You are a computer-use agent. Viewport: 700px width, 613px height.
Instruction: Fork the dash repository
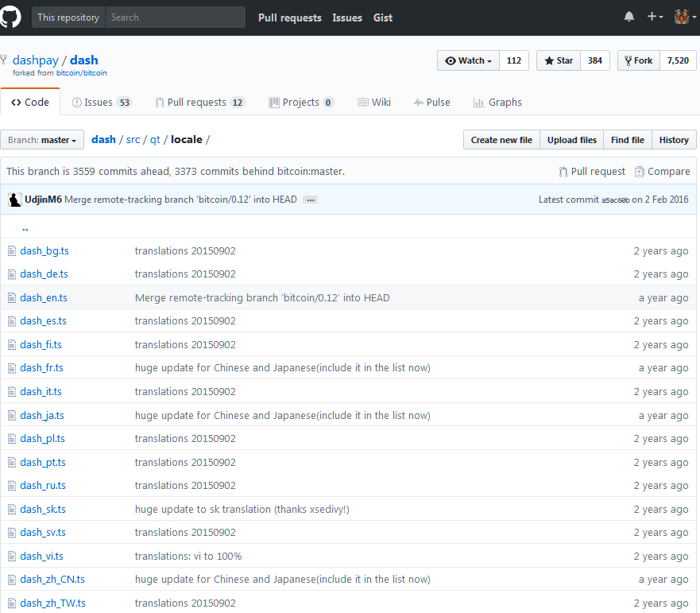coord(639,60)
